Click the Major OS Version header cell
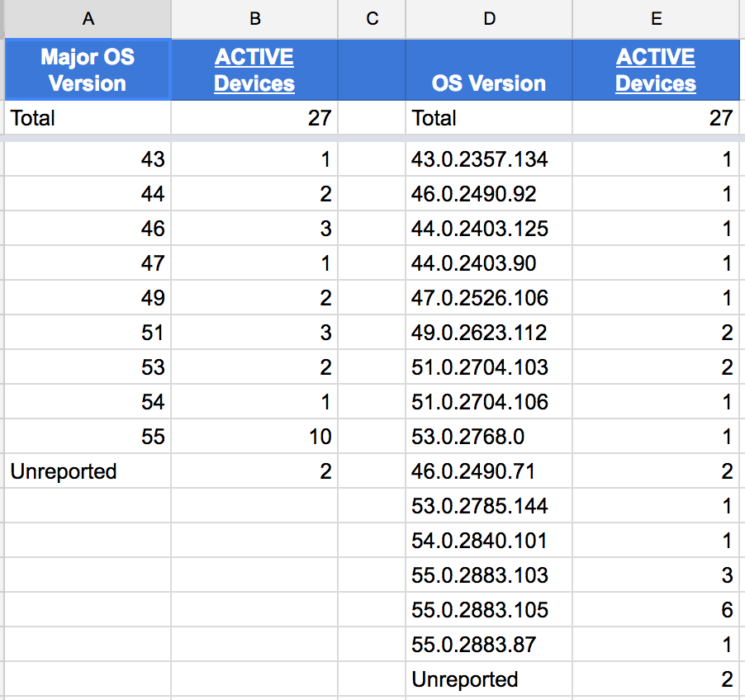 [x=88, y=70]
